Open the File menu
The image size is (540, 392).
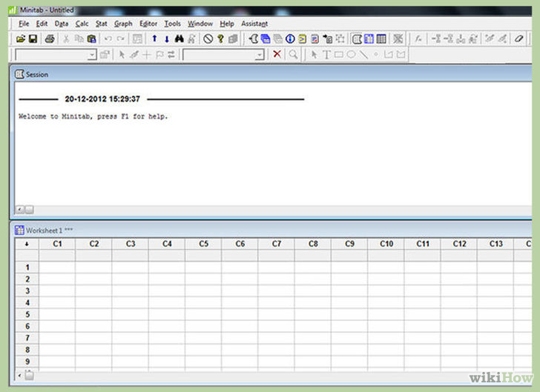pyautogui.click(x=24, y=24)
